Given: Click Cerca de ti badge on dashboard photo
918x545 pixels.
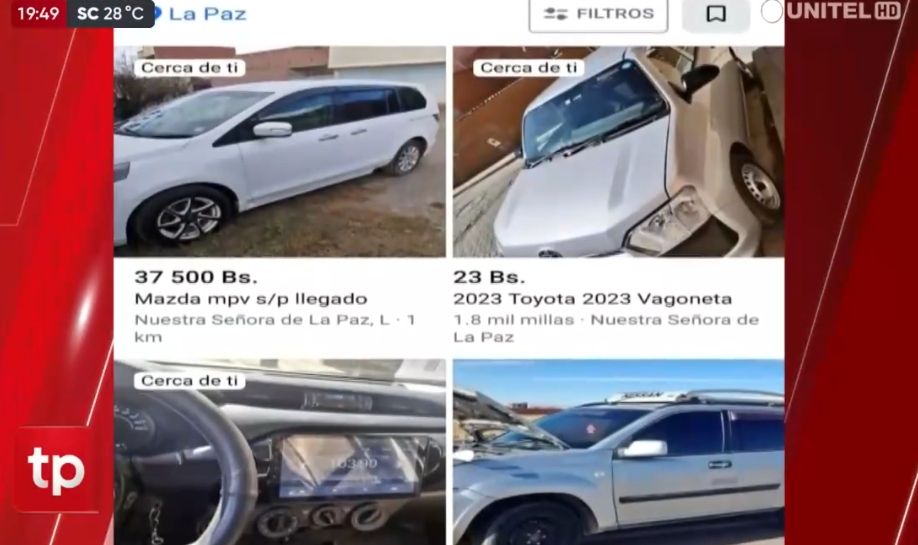Looking at the screenshot, I should (190, 381).
